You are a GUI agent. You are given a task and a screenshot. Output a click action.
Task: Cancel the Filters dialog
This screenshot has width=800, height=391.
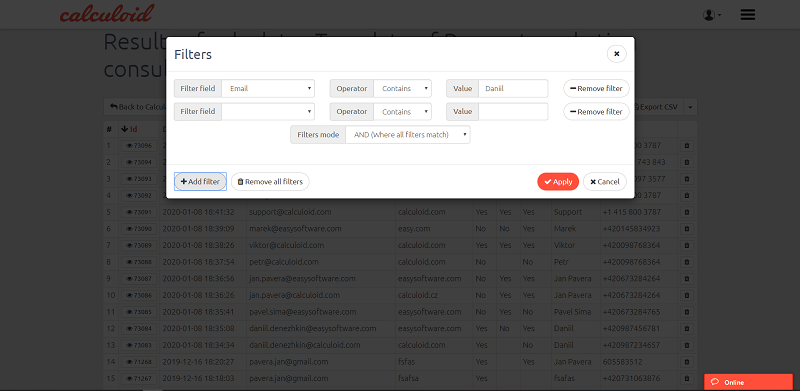click(605, 182)
